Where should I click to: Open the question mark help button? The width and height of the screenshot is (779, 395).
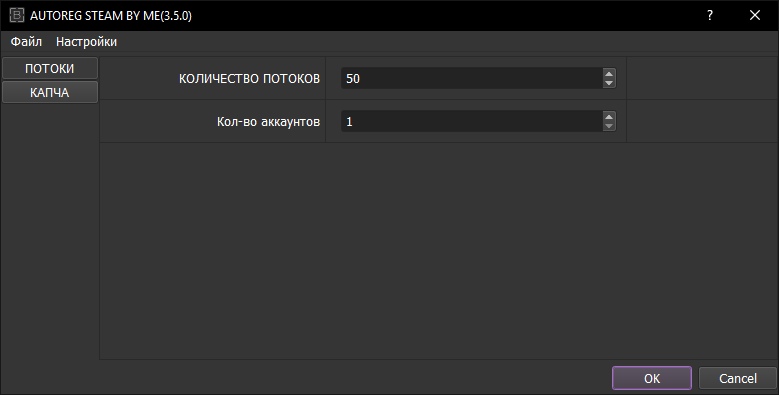click(710, 15)
